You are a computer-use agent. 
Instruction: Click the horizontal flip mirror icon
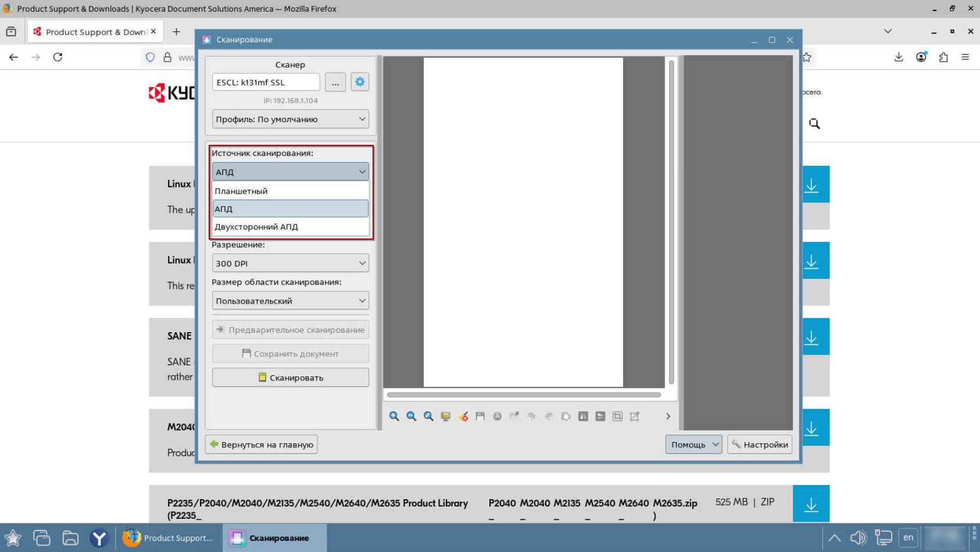[583, 416]
